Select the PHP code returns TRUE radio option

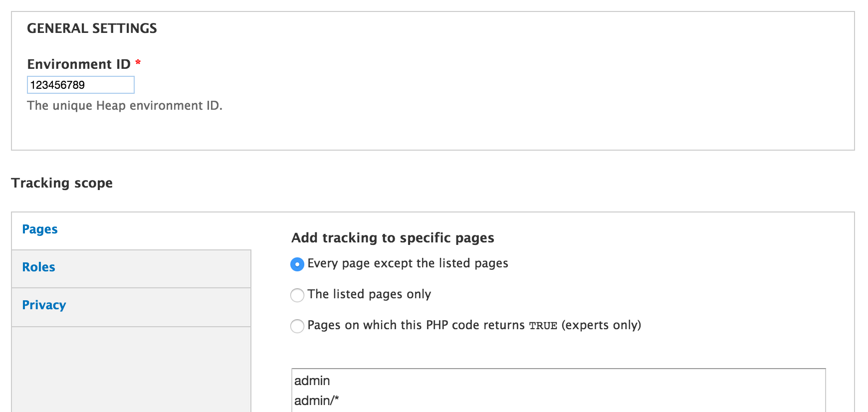click(297, 326)
